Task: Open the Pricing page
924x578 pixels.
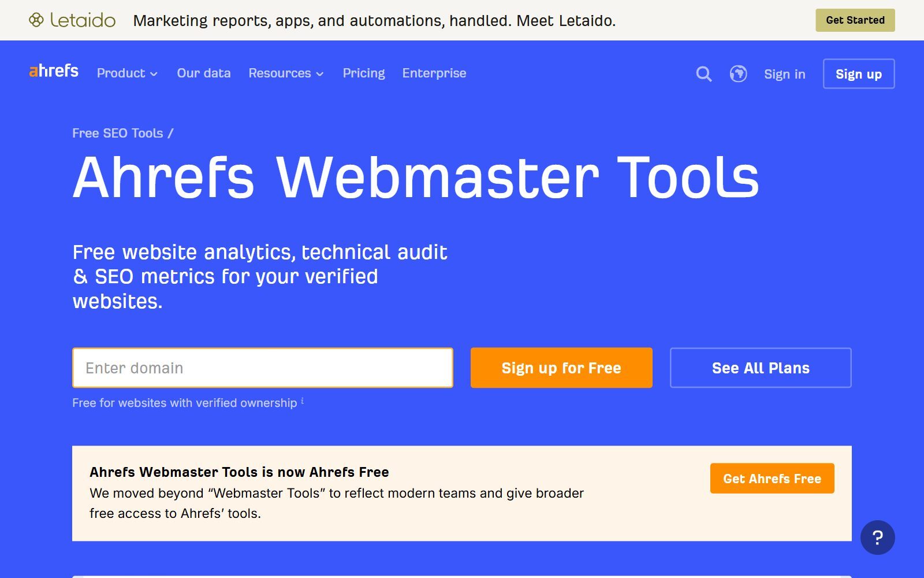Action: tap(364, 73)
